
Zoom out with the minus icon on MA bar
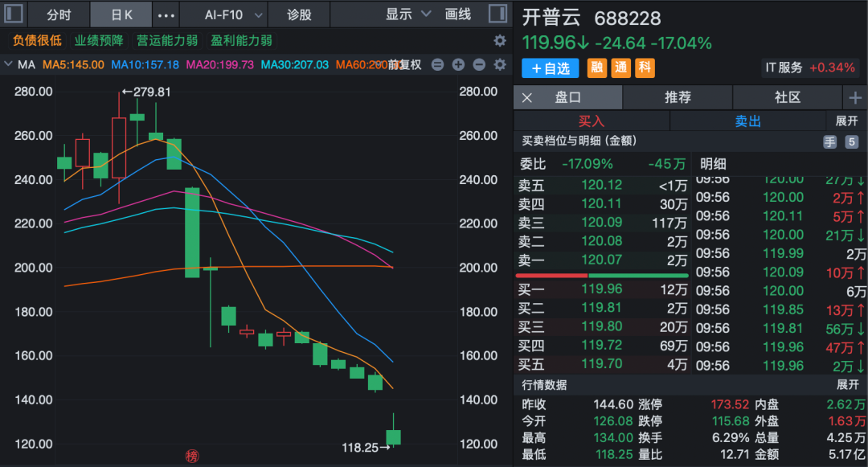(478, 66)
